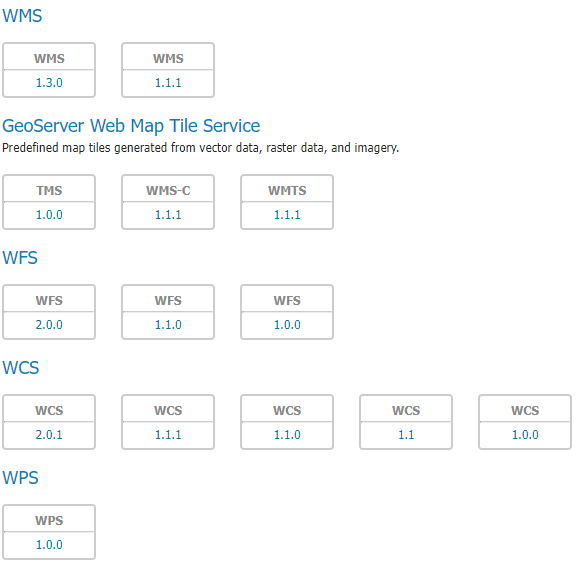Open the WMS 1.3.0 capabilities link
The width and height of the screenshot is (583, 566).
click(49, 83)
